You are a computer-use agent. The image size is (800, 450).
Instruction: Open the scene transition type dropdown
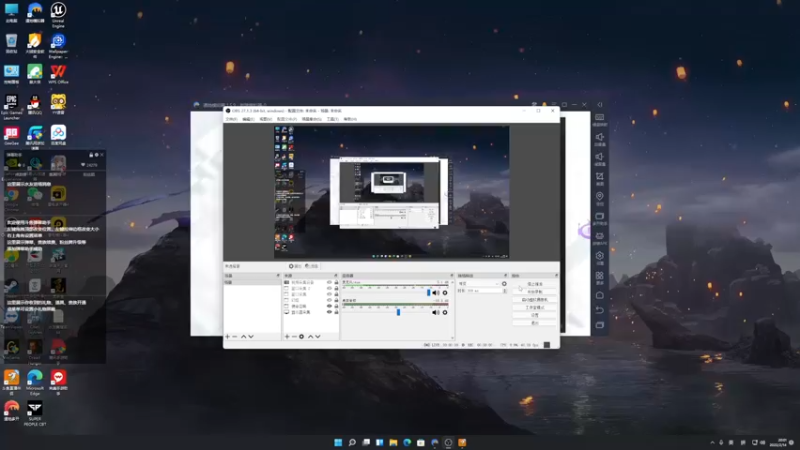coord(479,284)
